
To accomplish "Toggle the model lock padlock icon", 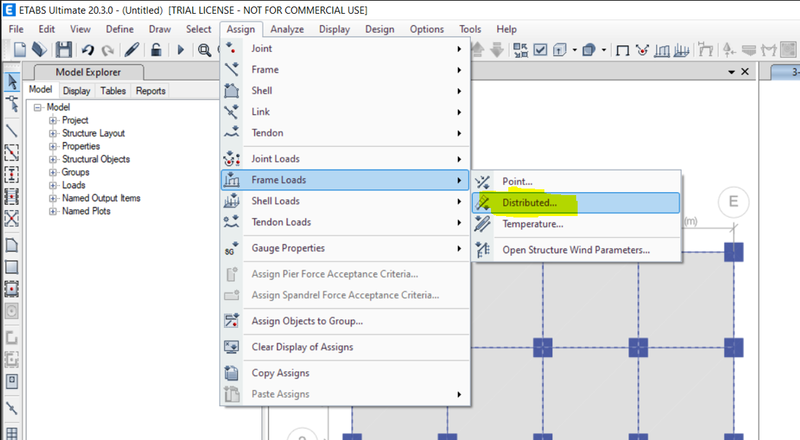I will click(156, 50).
